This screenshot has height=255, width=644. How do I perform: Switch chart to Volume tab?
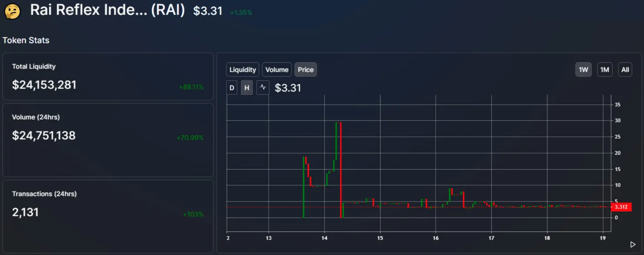pyautogui.click(x=277, y=70)
